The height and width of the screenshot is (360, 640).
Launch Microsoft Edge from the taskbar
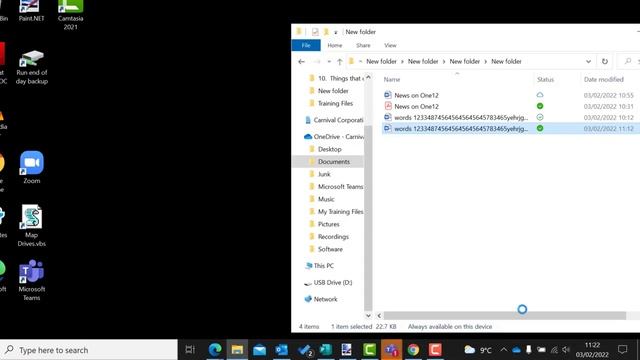click(x=215, y=350)
